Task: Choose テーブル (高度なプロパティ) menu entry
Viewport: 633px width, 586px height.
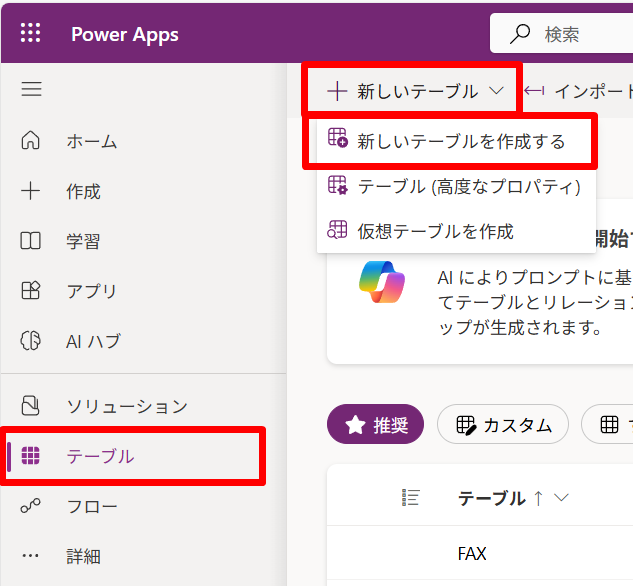Action: click(456, 186)
